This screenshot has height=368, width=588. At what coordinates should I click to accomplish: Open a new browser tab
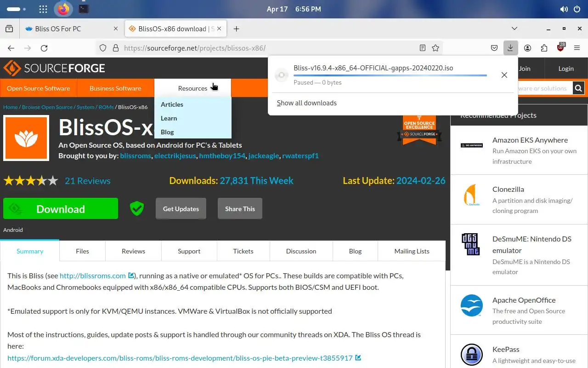tap(236, 29)
